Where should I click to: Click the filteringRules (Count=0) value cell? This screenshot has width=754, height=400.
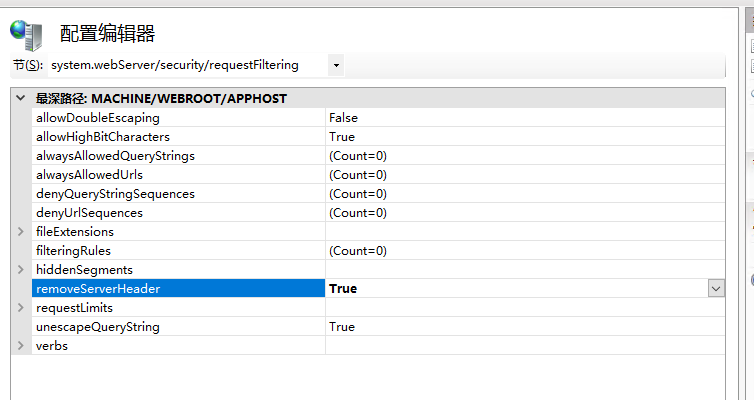click(x=357, y=251)
